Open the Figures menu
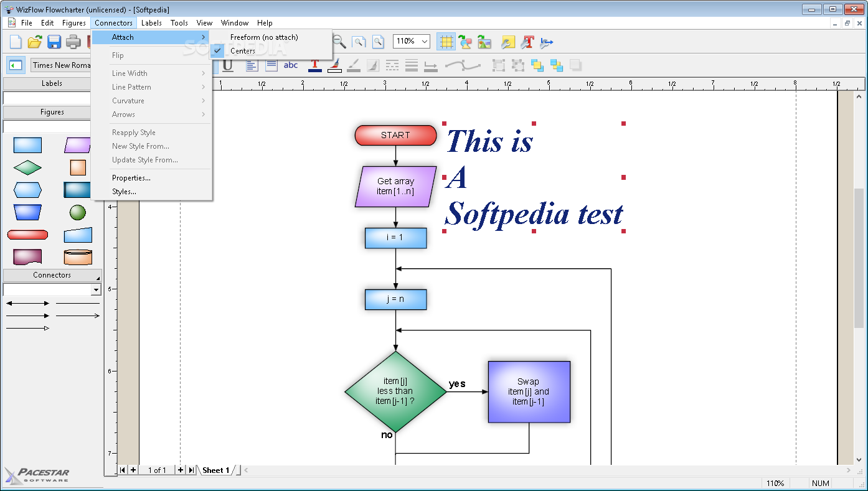868x491 pixels. click(x=74, y=23)
